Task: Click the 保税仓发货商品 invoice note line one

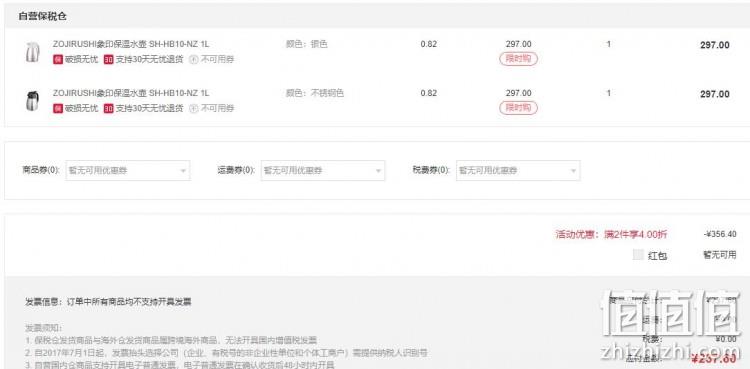Action: click(x=171, y=340)
